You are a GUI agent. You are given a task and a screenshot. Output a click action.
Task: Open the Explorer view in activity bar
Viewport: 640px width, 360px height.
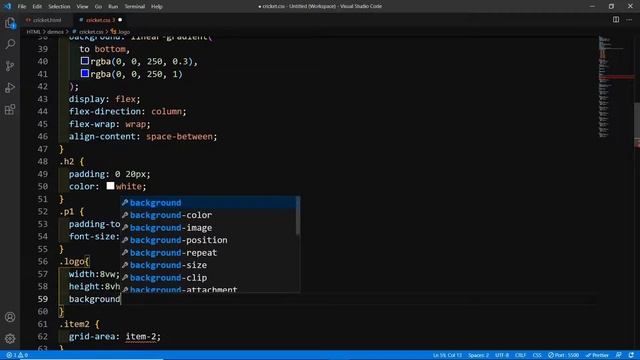pos(10,23)
